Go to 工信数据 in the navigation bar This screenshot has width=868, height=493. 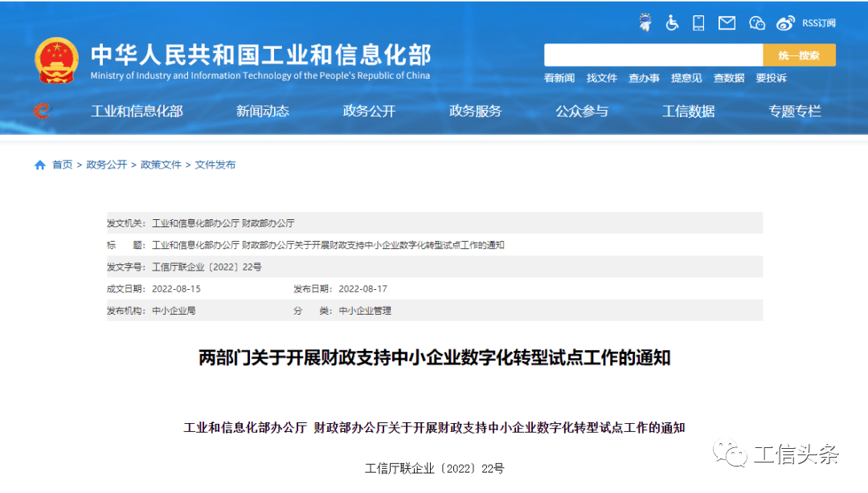click(688, 112)
